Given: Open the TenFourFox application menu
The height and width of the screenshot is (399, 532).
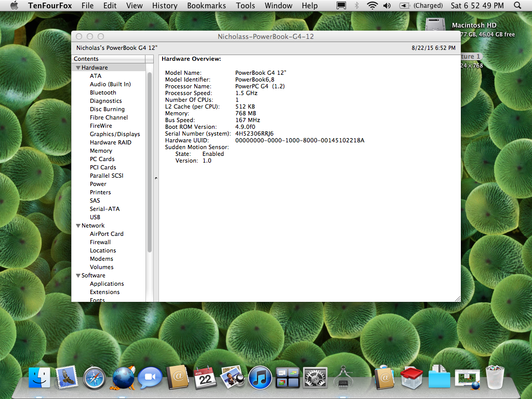Looking at the screenshot, I should click(50, 5).
